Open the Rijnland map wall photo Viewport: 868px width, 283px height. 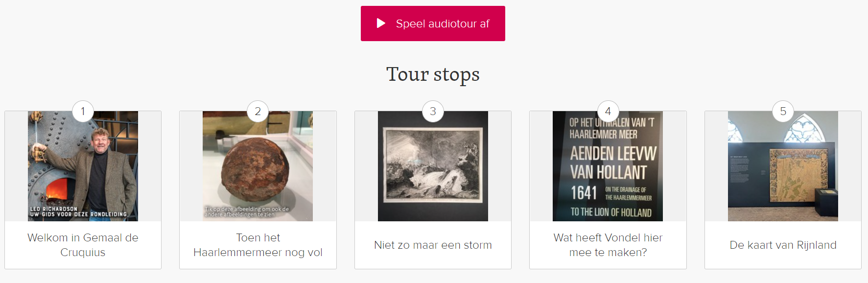point(783,166)
